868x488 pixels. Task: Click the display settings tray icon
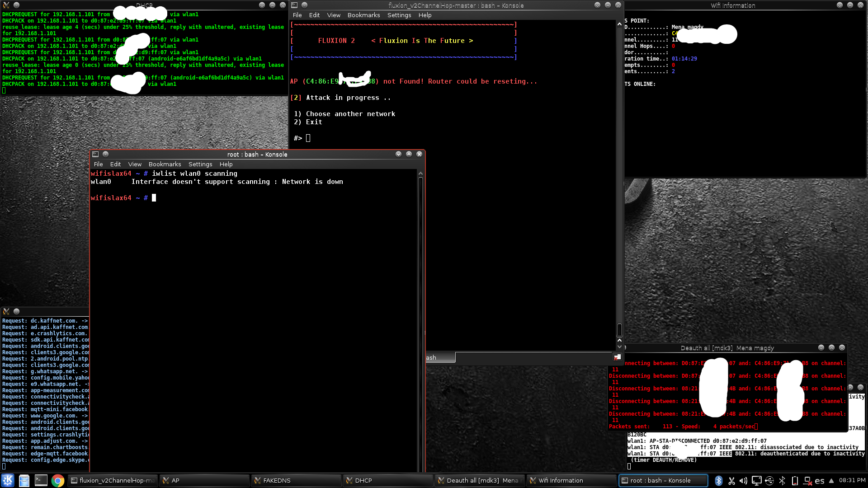pos(756,481)
